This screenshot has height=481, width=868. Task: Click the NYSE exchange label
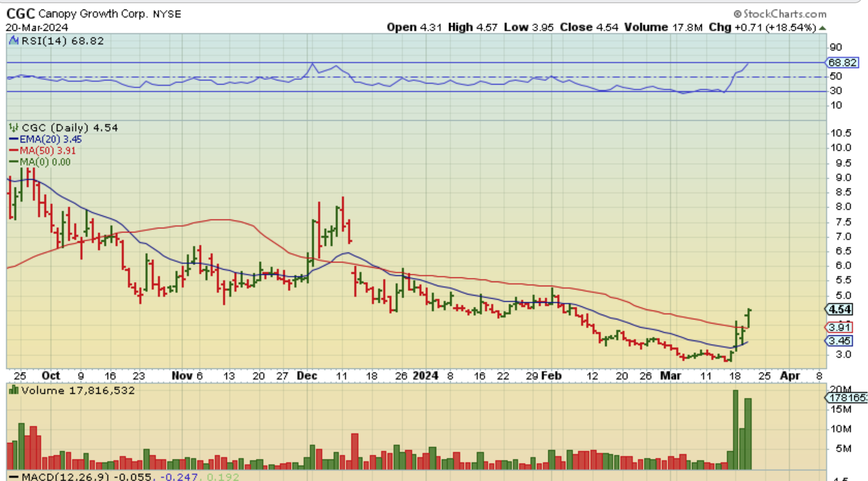pyautogui.click(x=167, y=14)
